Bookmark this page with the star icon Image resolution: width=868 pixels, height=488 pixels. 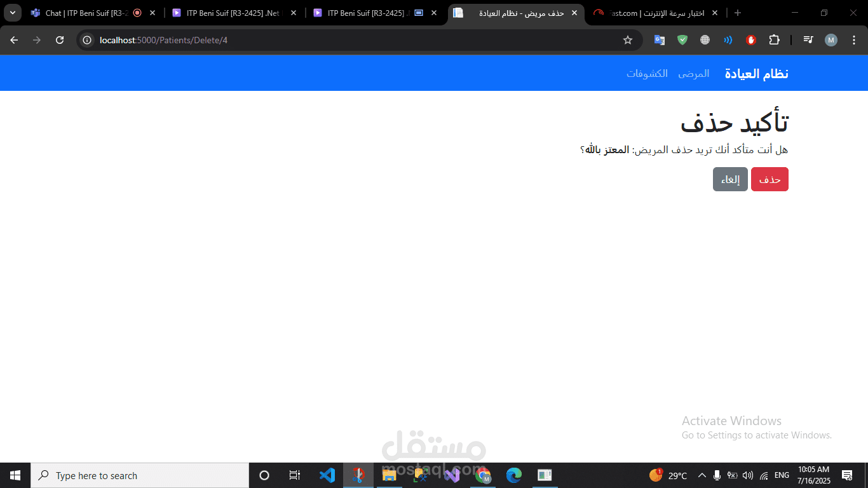pos(628,40)
